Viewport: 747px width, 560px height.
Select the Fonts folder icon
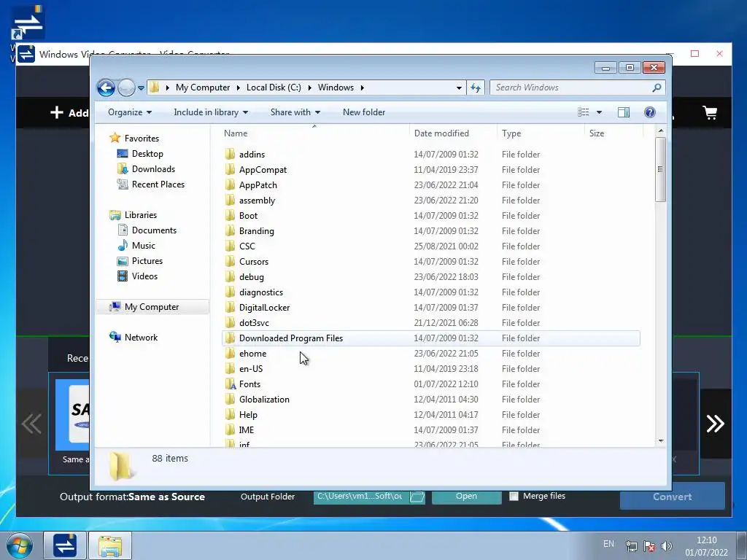tap(230, 384)
